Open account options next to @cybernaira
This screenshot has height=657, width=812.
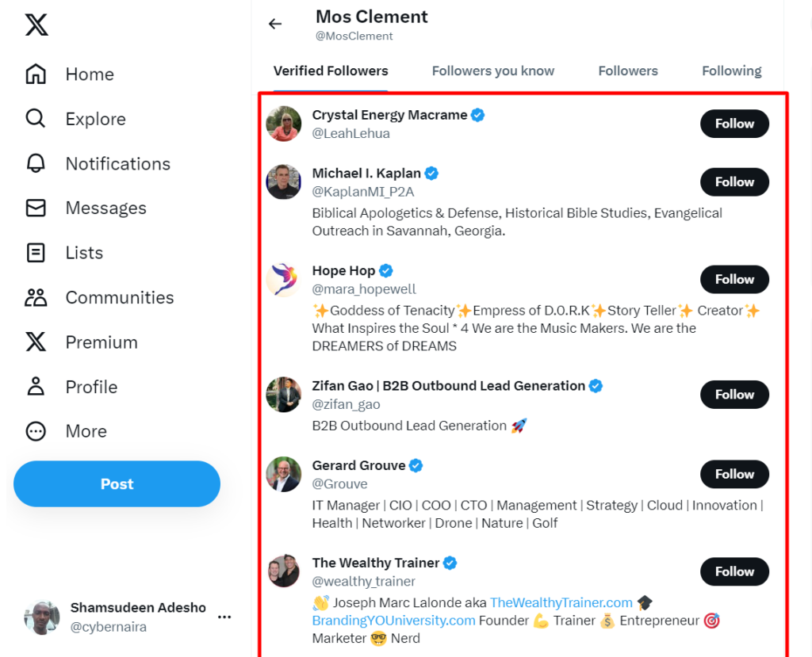pyautogui.click(x=224, y=617)
